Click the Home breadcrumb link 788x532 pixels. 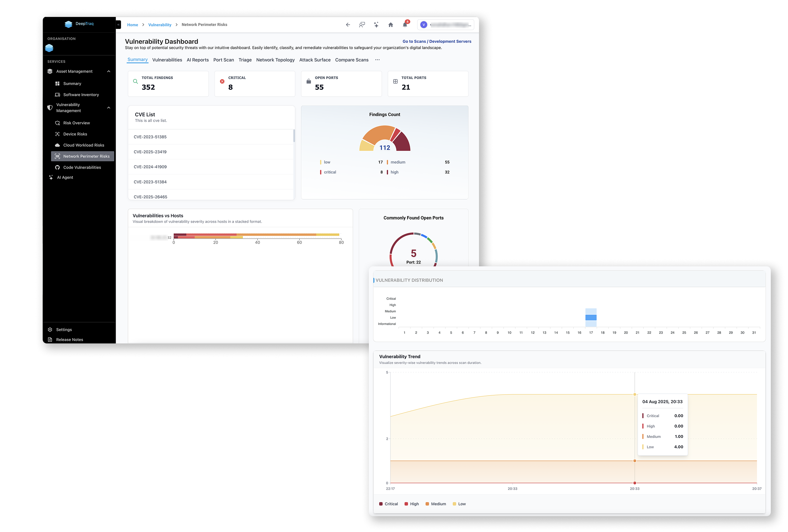tap(132, 25)
